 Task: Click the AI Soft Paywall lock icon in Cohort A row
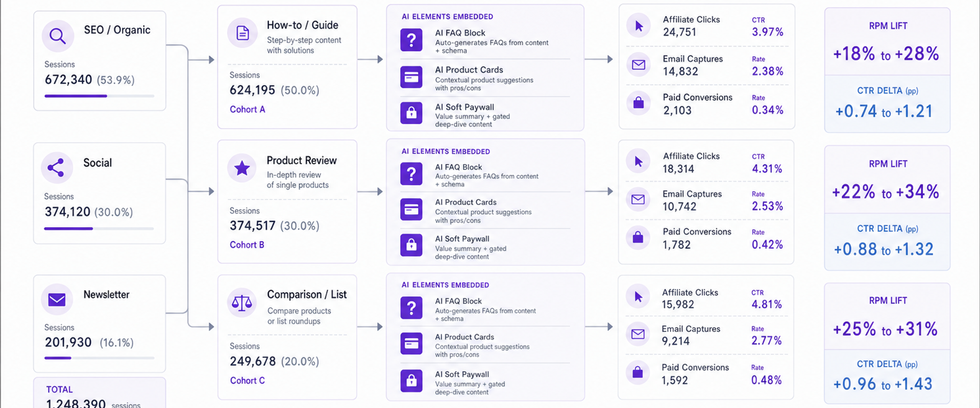(x=411, y=113)
